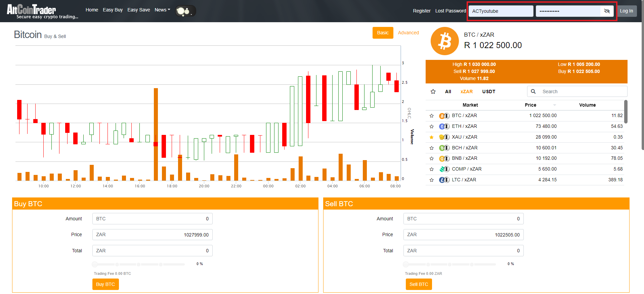Viewport: 644px width, 294px height.
Task: Click the Log In button
Action: [x=627, y=11]
